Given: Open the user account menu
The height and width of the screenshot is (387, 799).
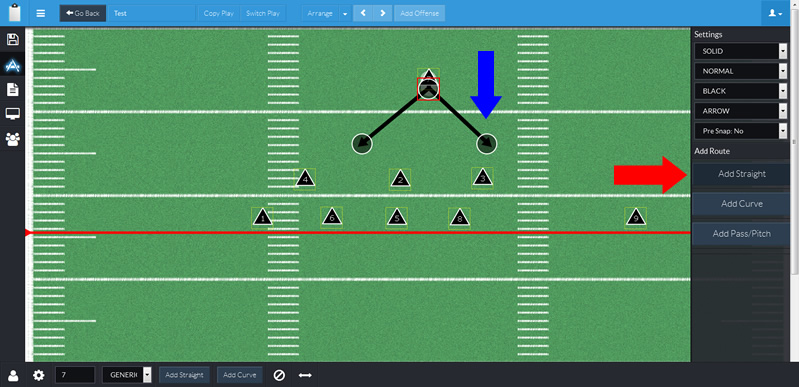Looking at the screenshot, I should tap(776, 13).
